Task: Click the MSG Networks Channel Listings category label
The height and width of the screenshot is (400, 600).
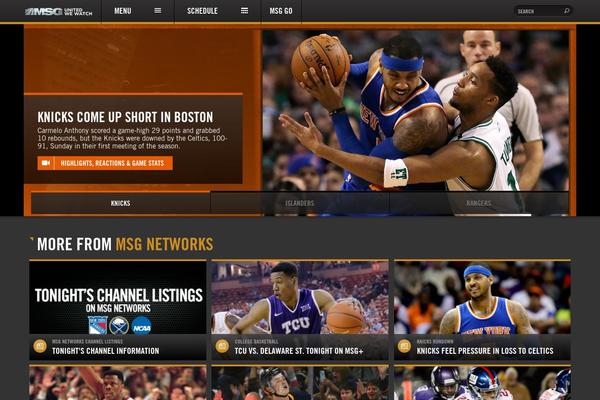Action: point(87,341)
